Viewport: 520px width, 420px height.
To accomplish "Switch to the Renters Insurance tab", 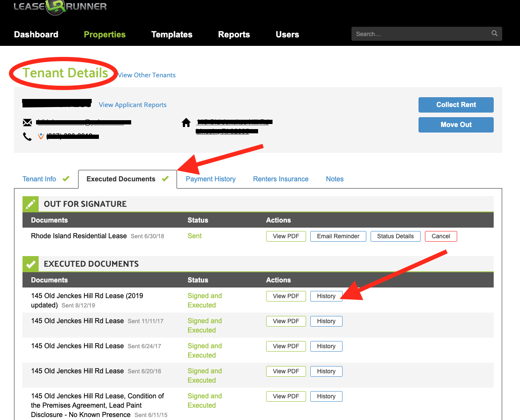I will coord(281,179).
